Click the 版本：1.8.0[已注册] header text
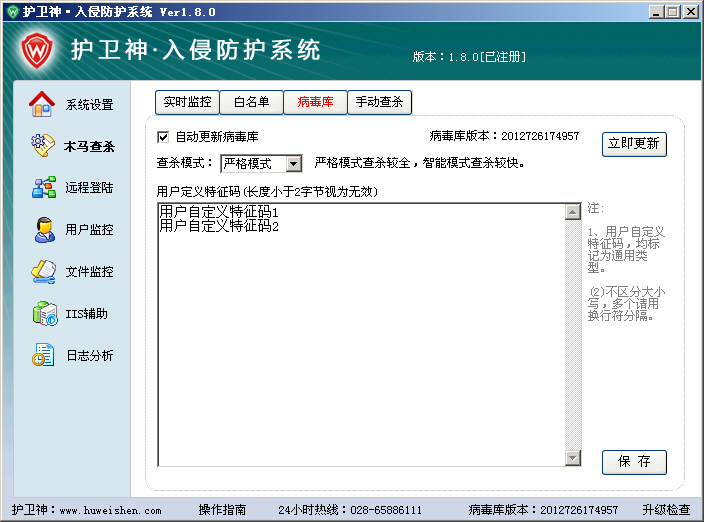704x522 pixels. [x=469, y=57]
